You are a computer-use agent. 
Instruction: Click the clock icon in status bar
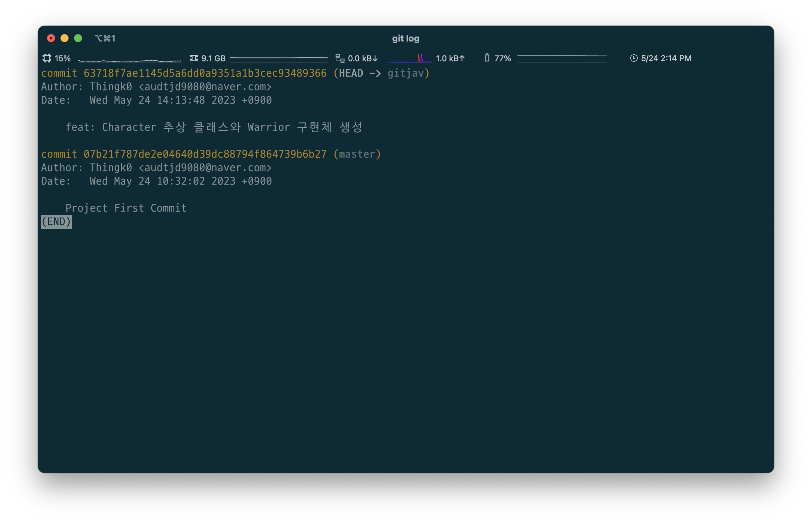point(634,58)
